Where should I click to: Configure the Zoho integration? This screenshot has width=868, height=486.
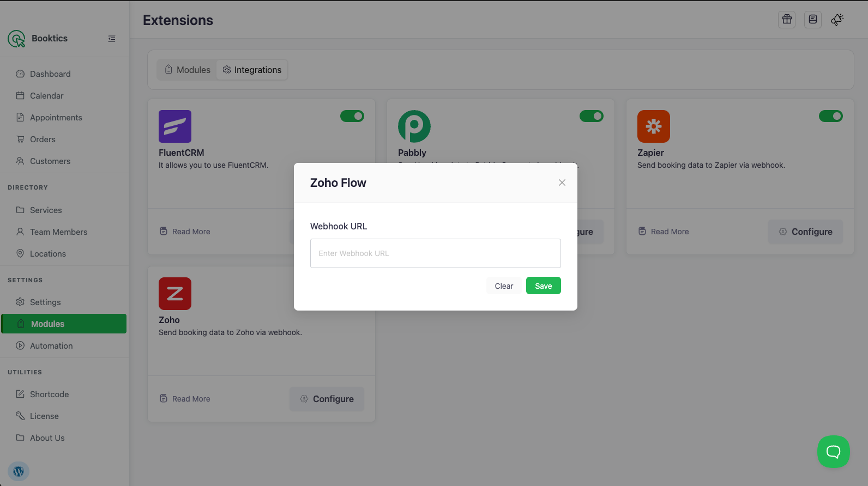click(x=327, y=399)
